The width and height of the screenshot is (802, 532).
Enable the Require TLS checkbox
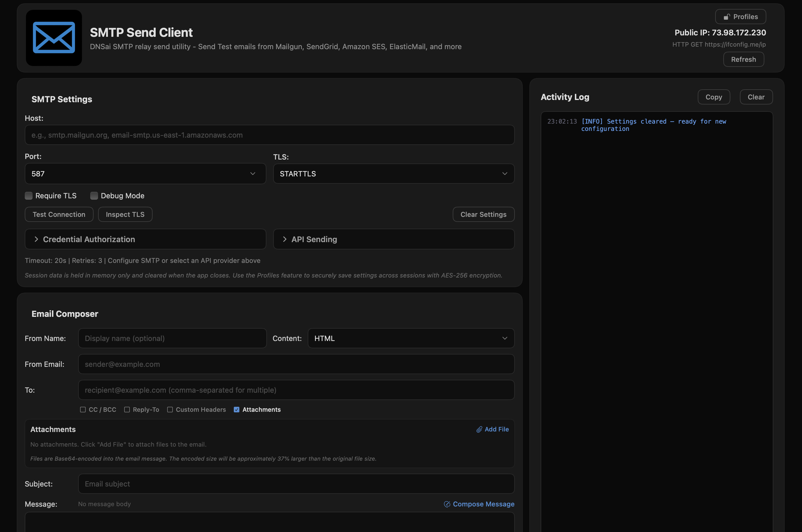pos(29,196)
